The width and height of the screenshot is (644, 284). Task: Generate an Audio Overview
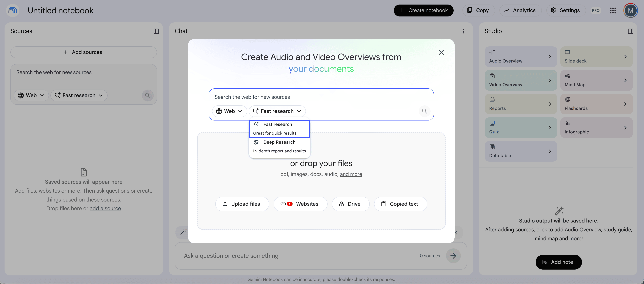click(x=521, y=57)
